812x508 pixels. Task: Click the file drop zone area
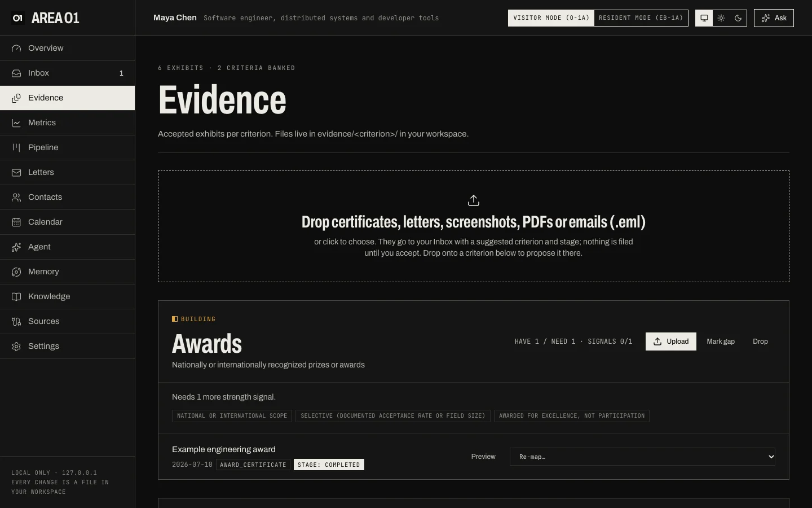[x=474, y=226]
